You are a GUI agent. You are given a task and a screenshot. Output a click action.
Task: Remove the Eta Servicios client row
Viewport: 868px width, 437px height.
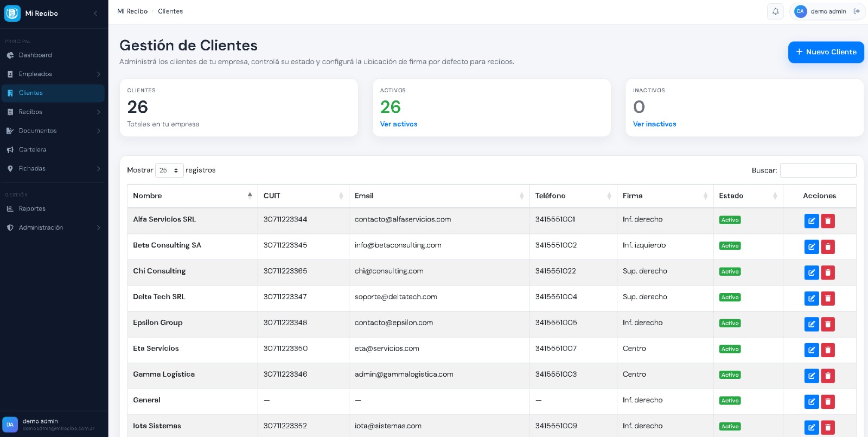tap(828, 350)
